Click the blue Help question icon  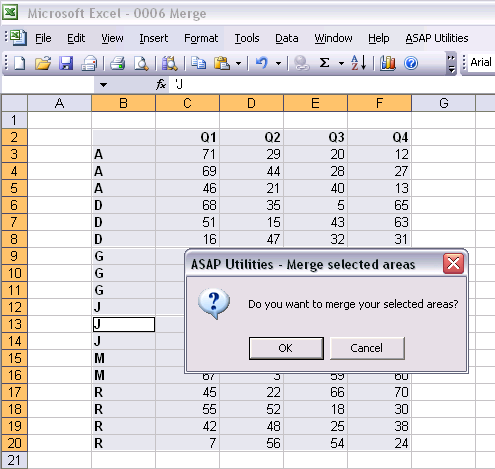(x=411, y=63)
